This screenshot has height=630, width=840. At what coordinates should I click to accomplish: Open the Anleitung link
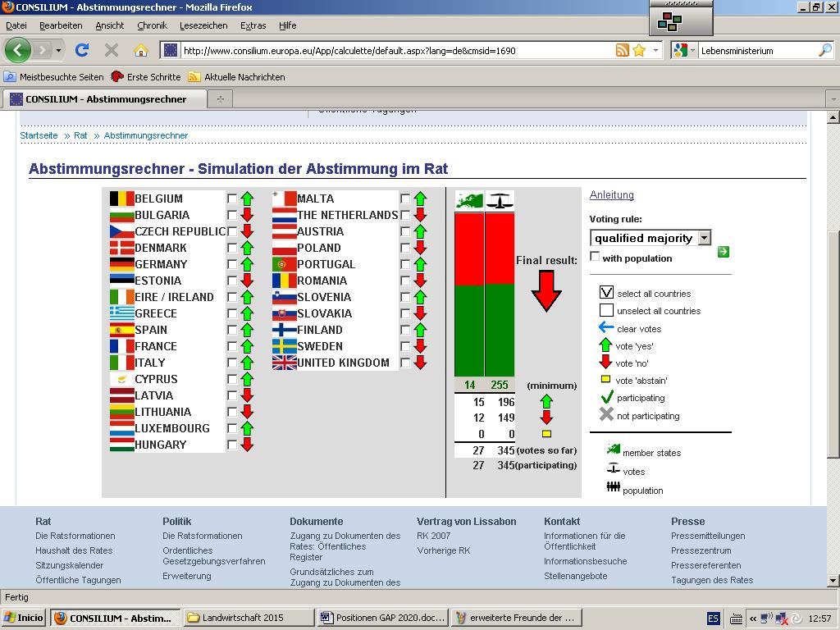[611, 195]
